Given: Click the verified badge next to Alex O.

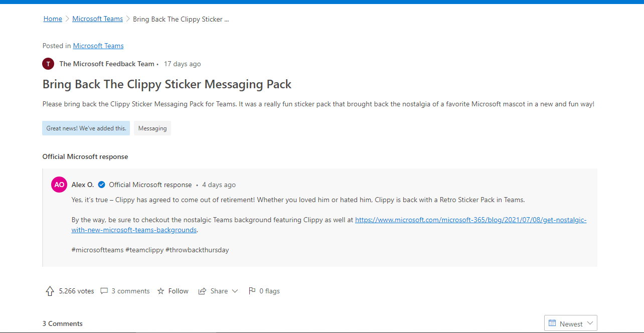Looking at the screenshot, I should coord(101,185).
